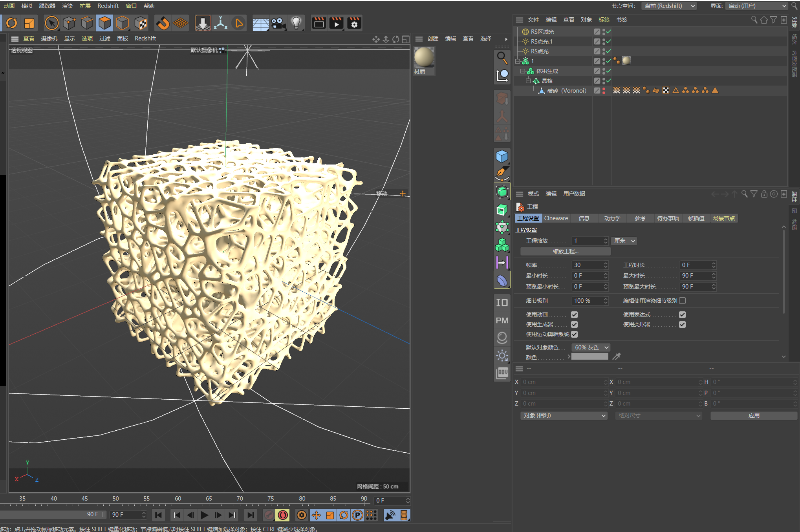
Task: Click the play forward button
Action: pyautogui.click(x=204, y=515)
